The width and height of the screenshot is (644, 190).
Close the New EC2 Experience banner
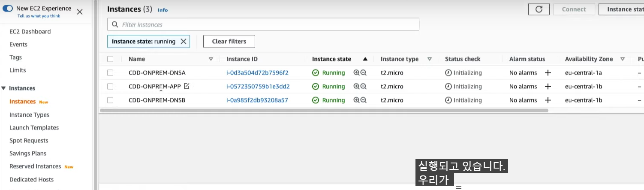80,12
